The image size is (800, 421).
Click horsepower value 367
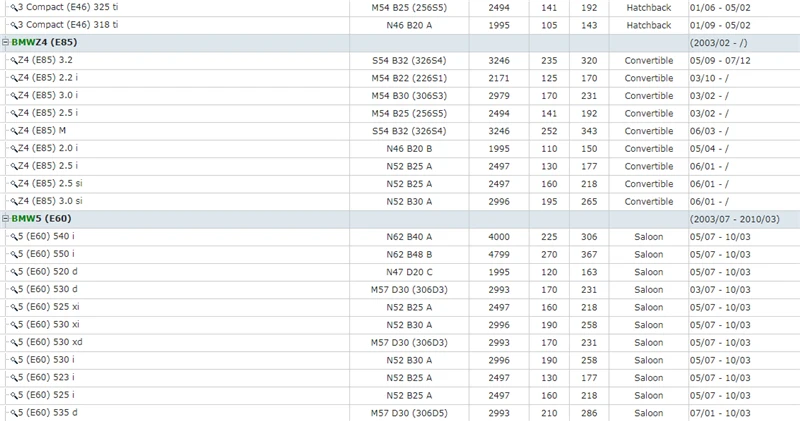[589, 254]
